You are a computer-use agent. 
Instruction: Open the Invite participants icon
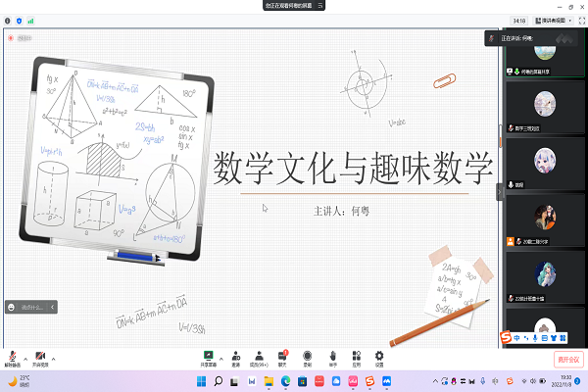(x=235, y=354)
